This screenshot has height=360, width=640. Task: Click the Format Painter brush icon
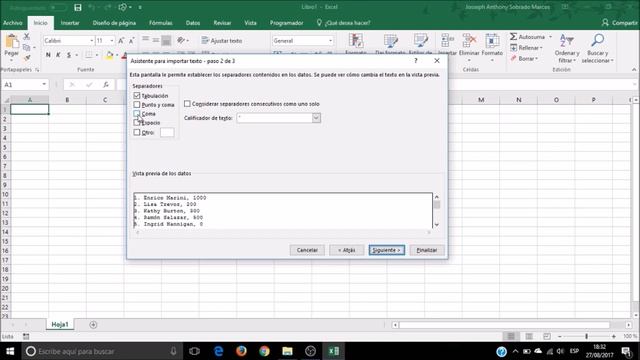(x=27, y=58)
